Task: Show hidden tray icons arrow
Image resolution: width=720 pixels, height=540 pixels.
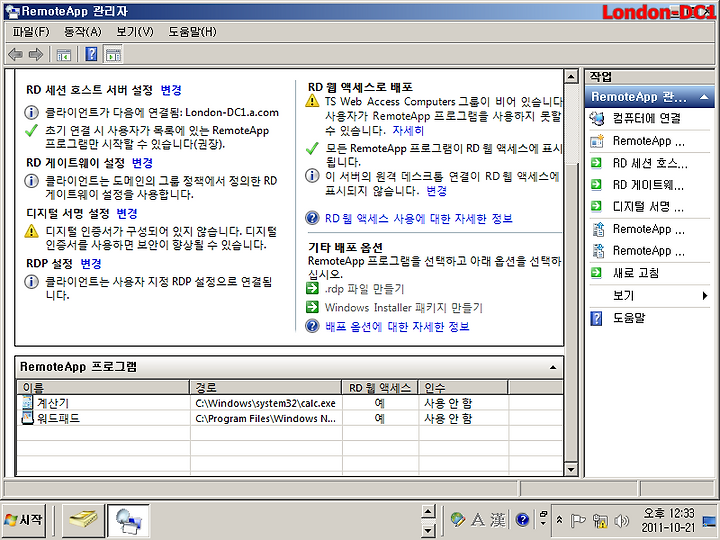Action: tap(559, 520)
